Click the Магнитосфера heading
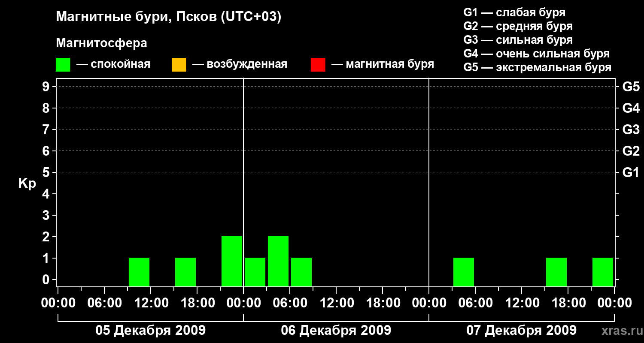This screenshot has width=644, height=343. click(101, 43)
